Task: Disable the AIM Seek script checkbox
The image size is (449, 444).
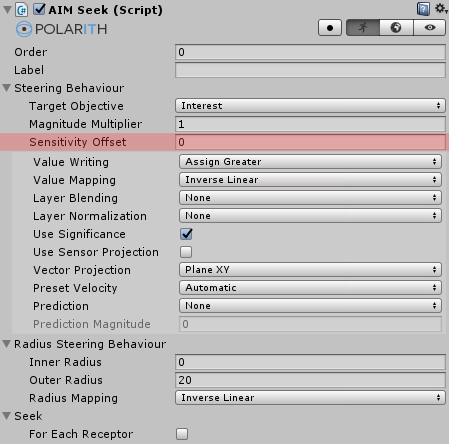Action: coord(39,9)
